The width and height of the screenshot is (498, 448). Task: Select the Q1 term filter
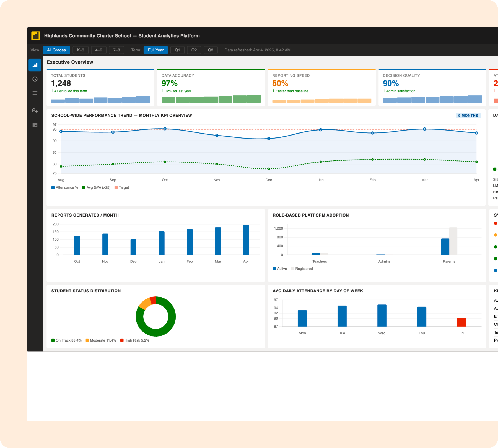click(x=177, y=50)
